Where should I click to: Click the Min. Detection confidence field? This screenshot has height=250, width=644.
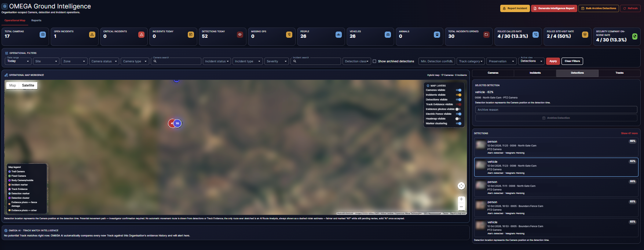tap(437, 61)
